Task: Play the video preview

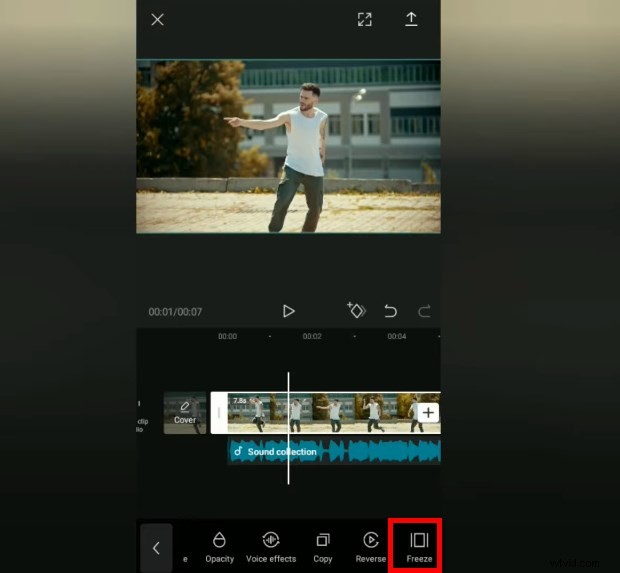Action: (x=289, y=311)
